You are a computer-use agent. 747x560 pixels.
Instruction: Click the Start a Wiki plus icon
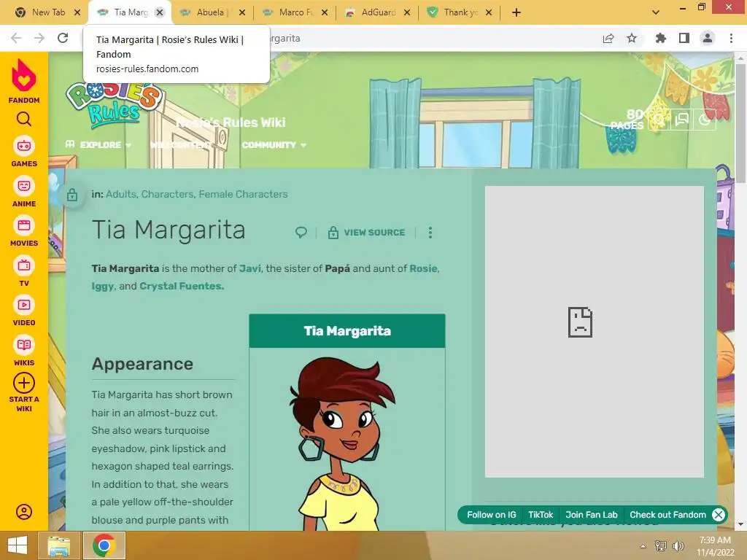24,383
